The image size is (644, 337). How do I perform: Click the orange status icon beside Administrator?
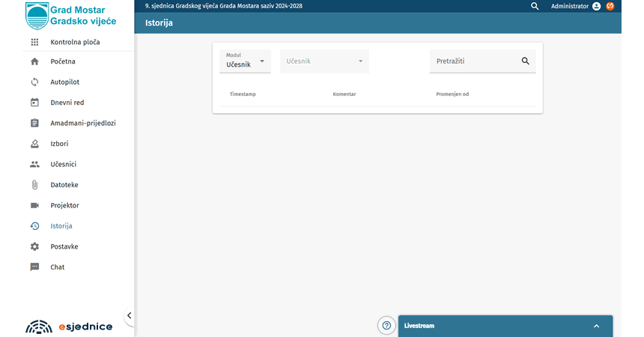click(x=610, y=6)
